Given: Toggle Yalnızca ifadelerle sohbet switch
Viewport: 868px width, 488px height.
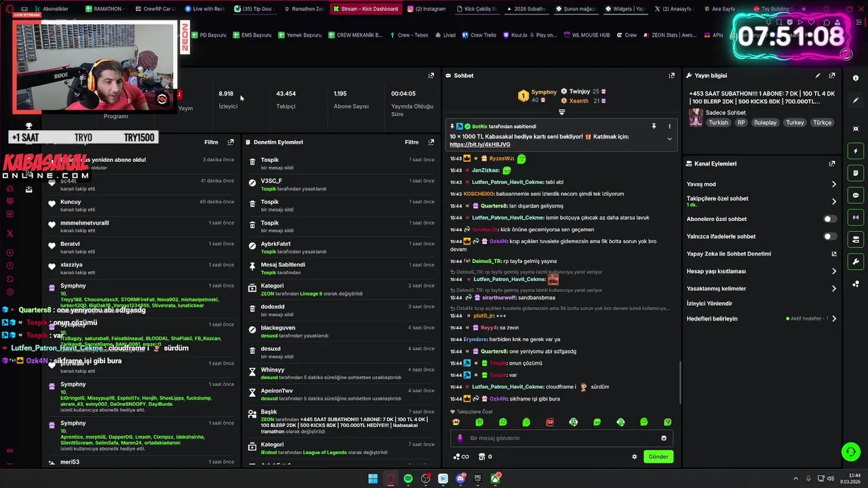Looking at the screenshot, I should (829, 237).
